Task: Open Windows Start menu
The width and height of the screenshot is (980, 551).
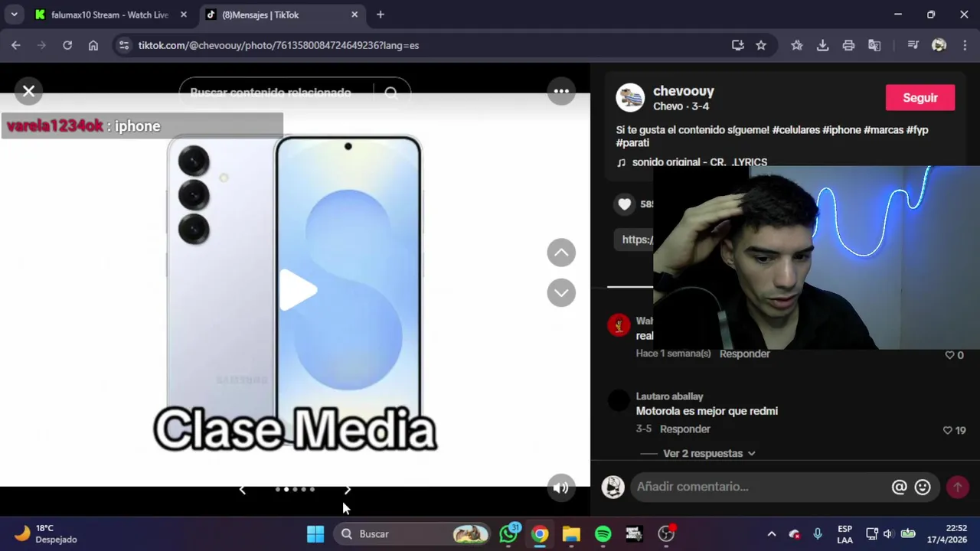Action: pyautogui.click(x=315, y=533)
